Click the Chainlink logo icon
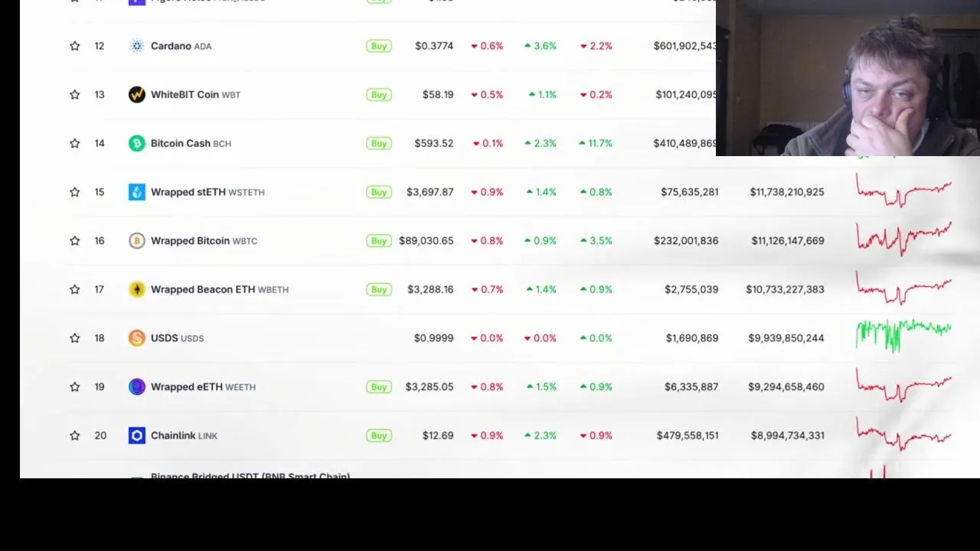980x551 pixels. (137, 435)
